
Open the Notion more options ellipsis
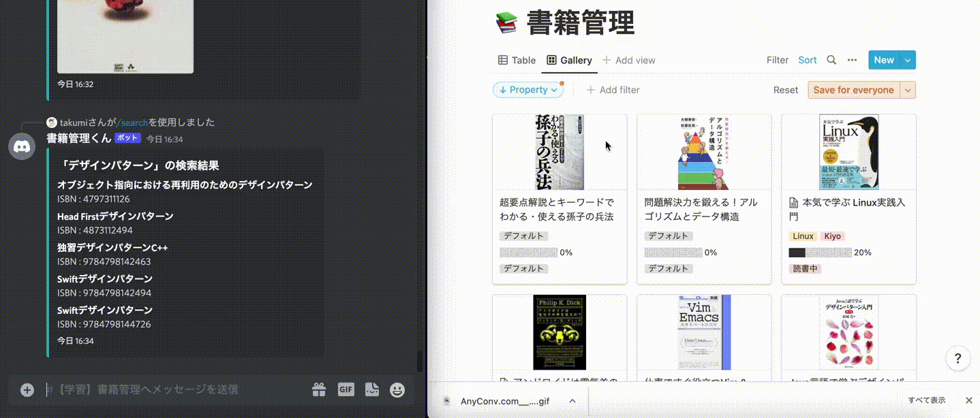click(x=852, y=60)
